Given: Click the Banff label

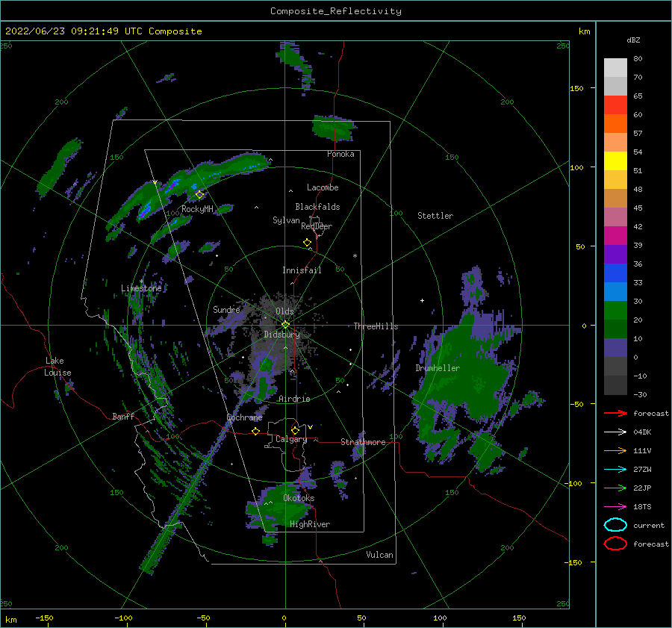Looking at the screenshot, I should 123,416.
